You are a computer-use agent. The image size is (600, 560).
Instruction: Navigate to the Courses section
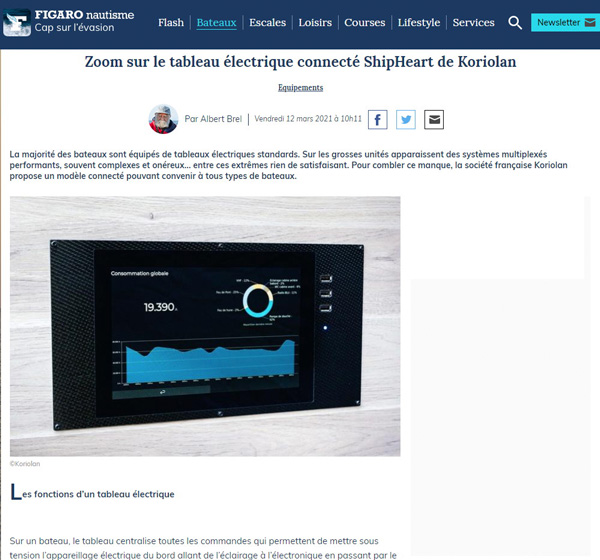(364, 22)
